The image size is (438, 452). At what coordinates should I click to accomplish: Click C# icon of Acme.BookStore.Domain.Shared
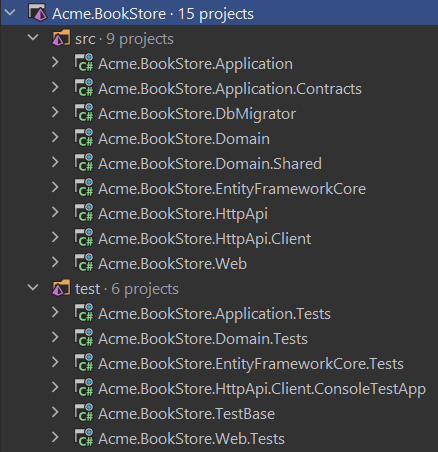coord(84,163)
